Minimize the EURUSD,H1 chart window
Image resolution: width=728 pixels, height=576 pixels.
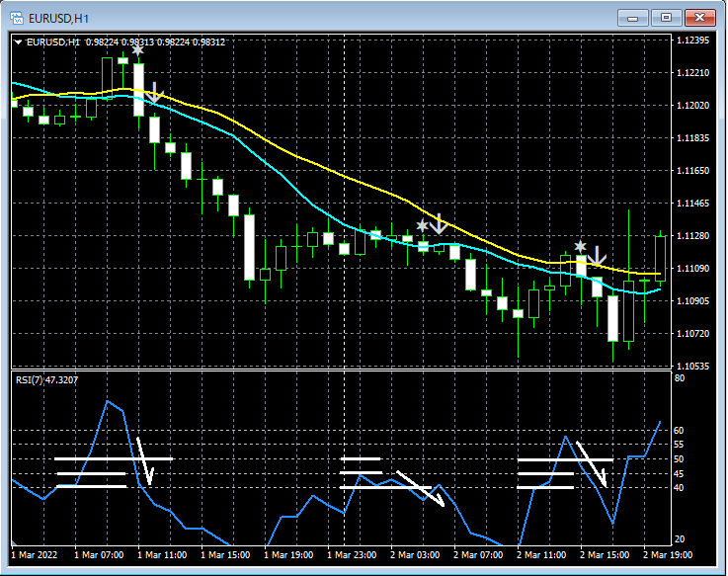(x=632, y=18)
